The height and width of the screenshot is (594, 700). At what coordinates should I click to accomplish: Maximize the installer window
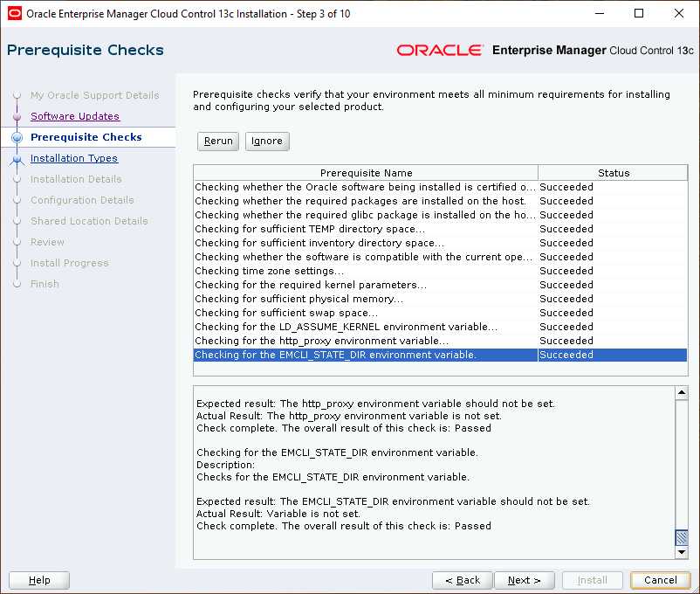[639, 13]
